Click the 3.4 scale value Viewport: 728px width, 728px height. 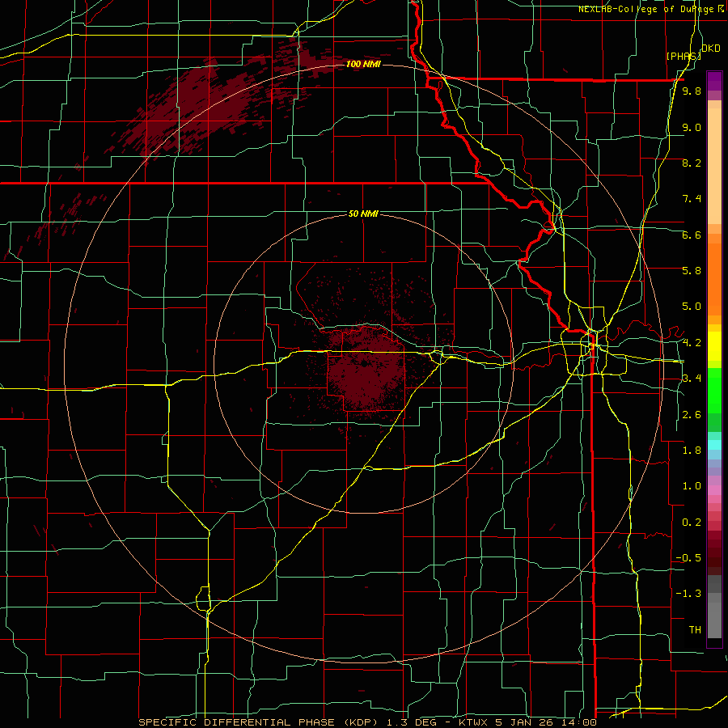point(692,379)
